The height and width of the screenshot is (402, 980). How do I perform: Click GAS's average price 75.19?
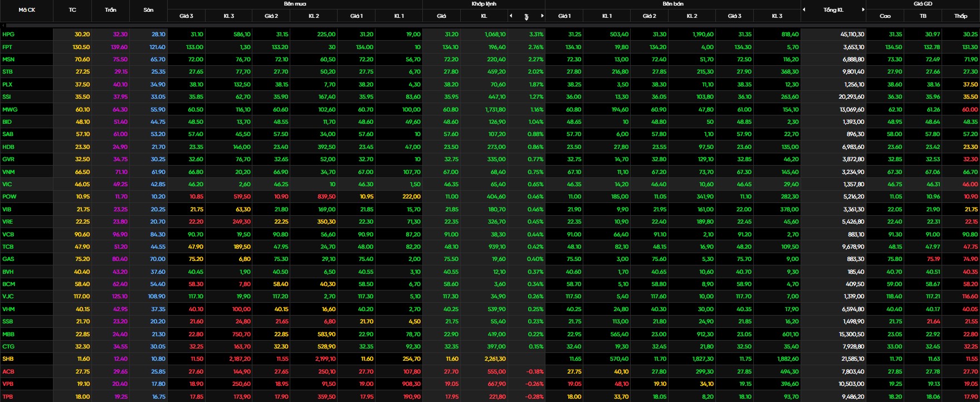[933, 259]
